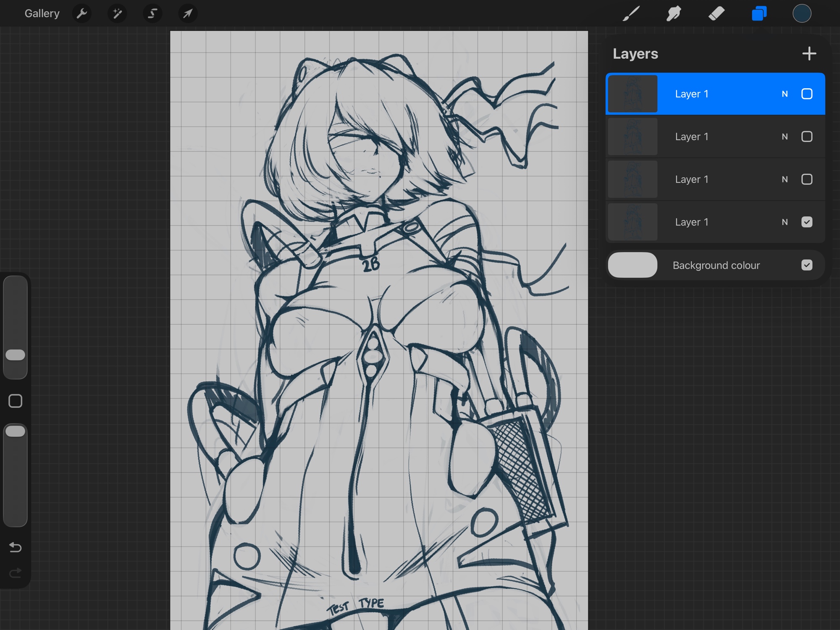Screen dimensions: 840x630
Task: Open blend mode N on second layer
Action: 785,136
